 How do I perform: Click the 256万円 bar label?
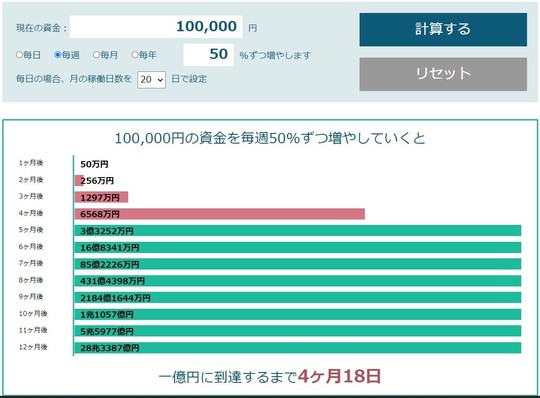97,180
